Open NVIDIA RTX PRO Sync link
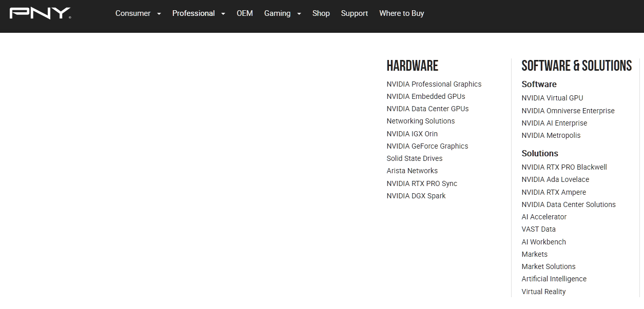Screen dimensions: 644x309 pyautogui.click(x=422, y=183)
